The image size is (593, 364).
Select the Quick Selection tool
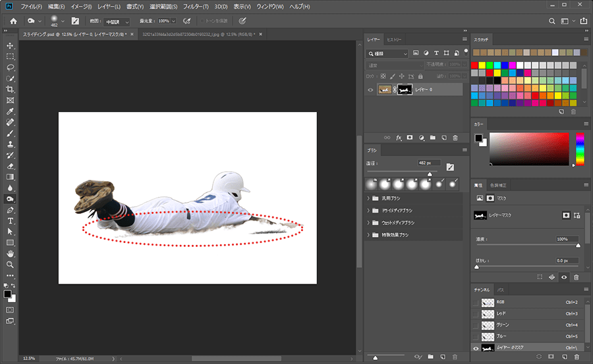pyautogui.click(x=10, y=78)
